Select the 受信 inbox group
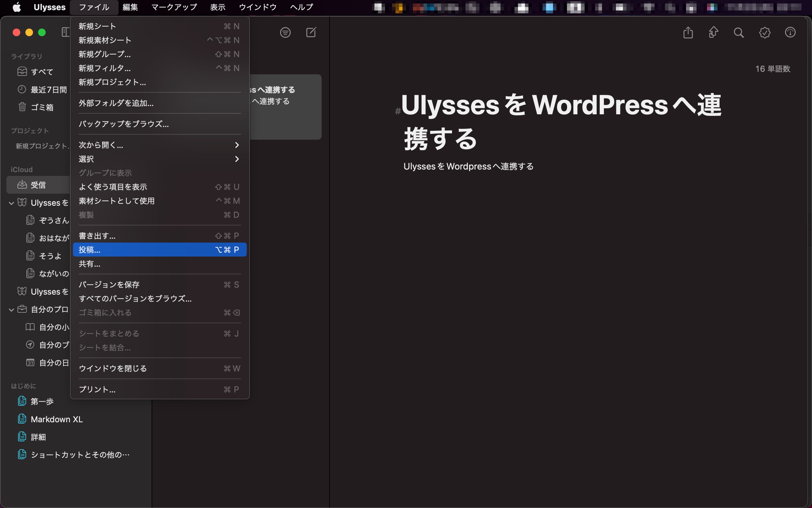The height and width of the screenshot is (508, 812). pyautogui.click(x=38, y=185)
